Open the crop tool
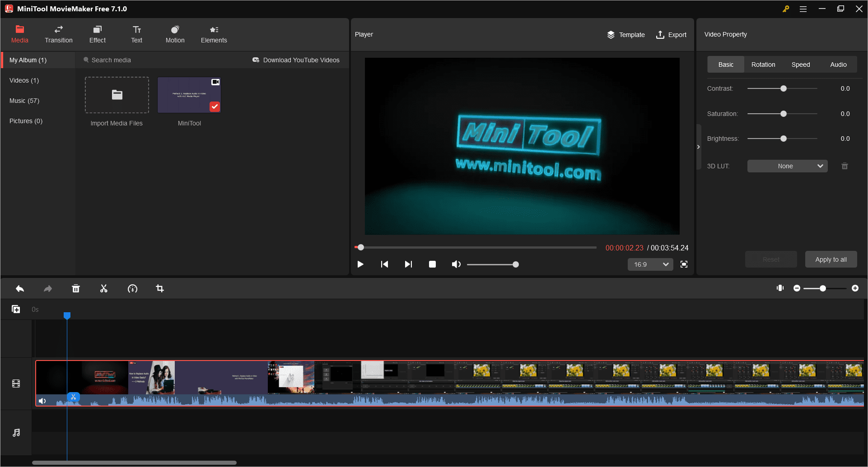The image size is (868, 467). coord(160,289)
